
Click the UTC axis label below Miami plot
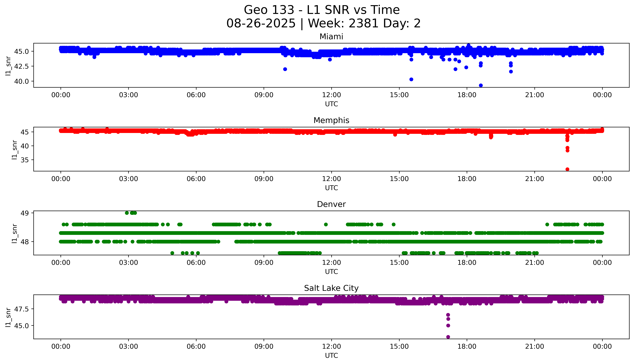[x=331, y=104]
